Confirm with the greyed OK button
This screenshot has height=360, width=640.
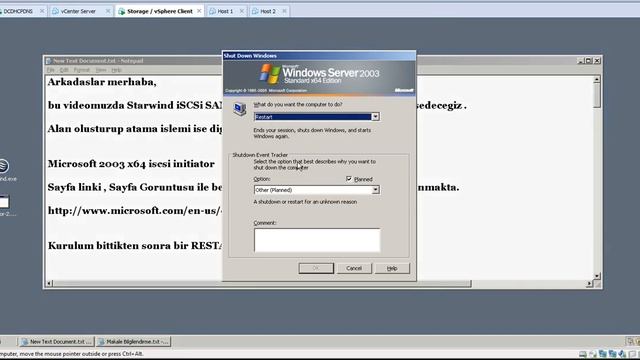click(316, 268)
